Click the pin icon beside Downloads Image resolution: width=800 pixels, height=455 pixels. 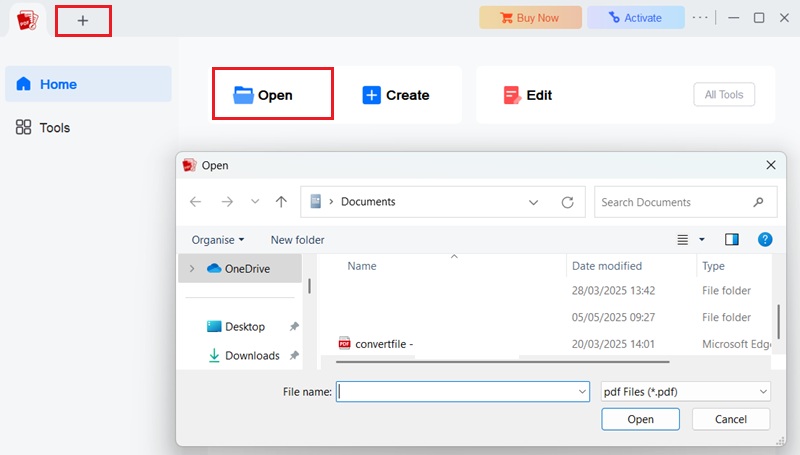click(x=294, y=356)
